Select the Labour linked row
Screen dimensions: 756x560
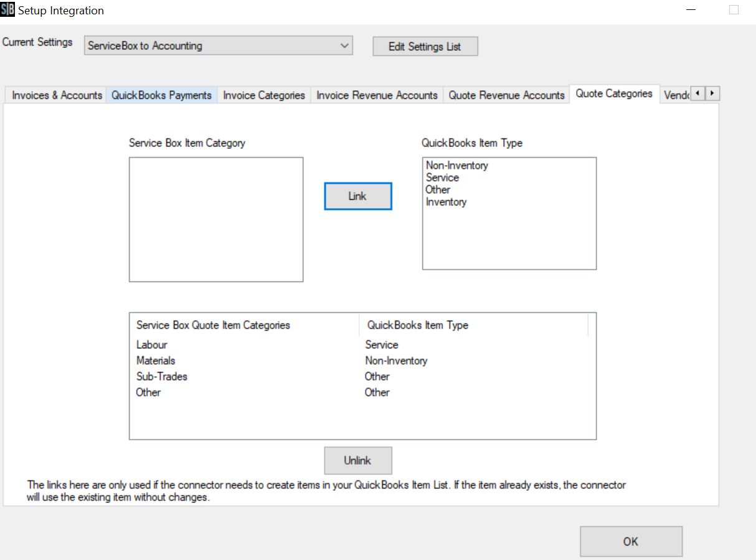point(362,344)
